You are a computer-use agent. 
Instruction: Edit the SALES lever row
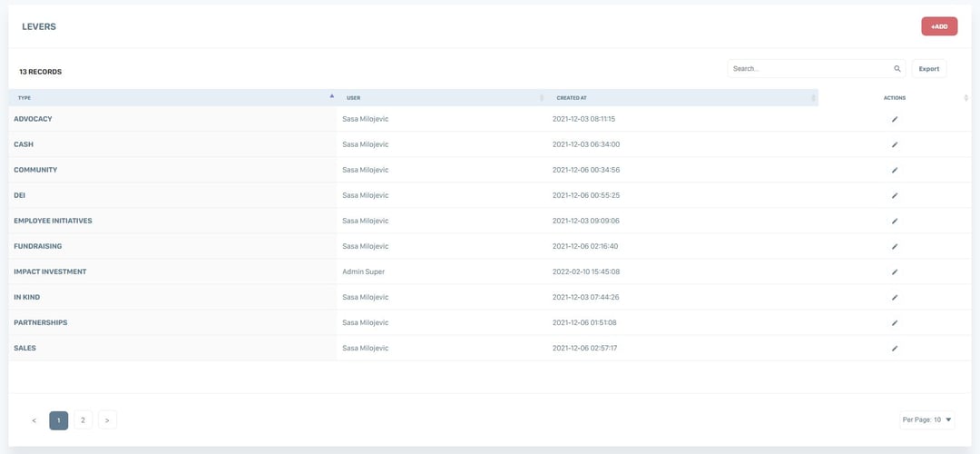tap(894, 348)
